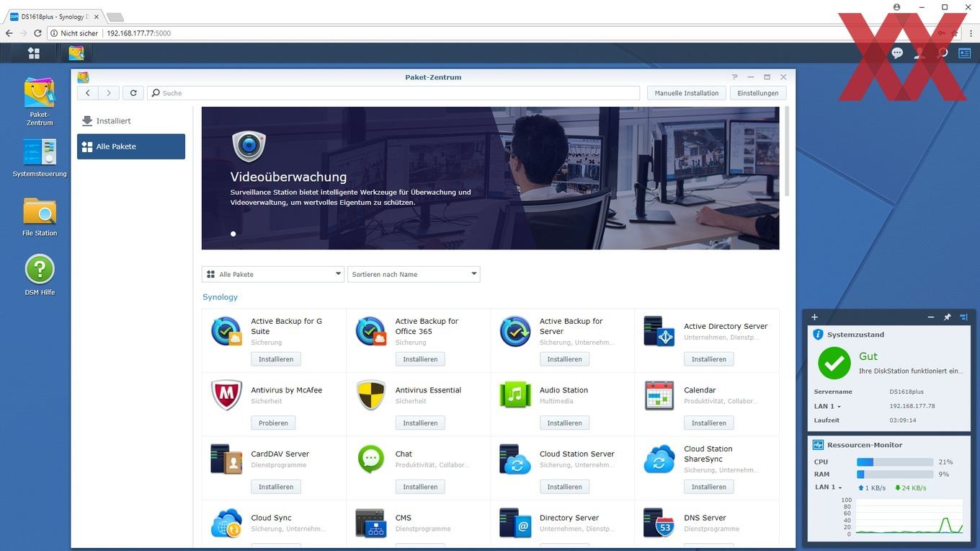Click the Chat package icon
This screenshot has height=551, width=980.
pyautogui.click(x=370, y=459)
